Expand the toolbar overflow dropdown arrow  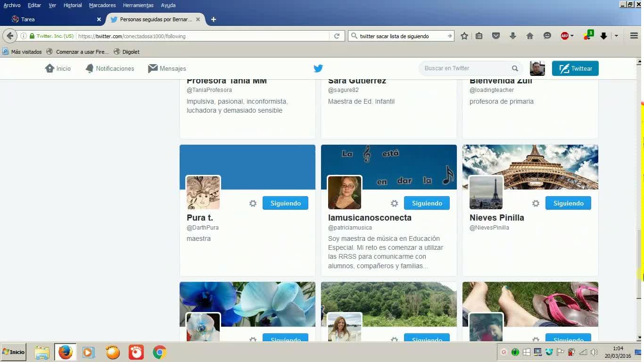point(616,36)
